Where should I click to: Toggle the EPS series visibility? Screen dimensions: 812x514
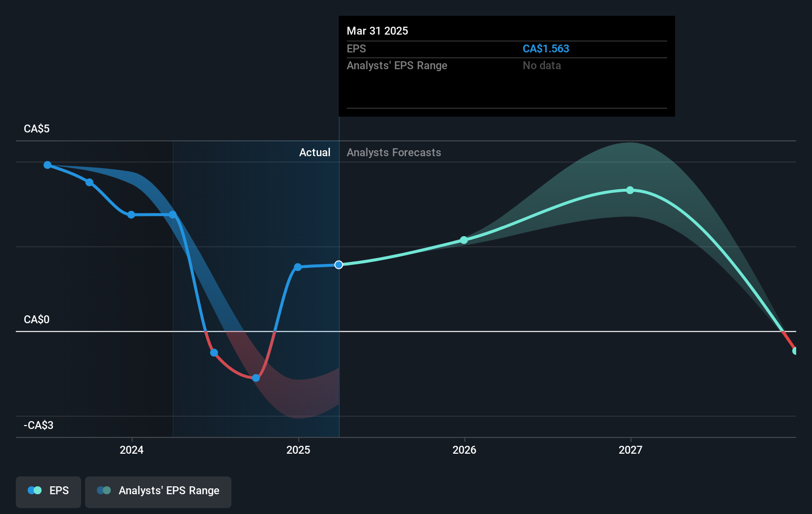48,492
